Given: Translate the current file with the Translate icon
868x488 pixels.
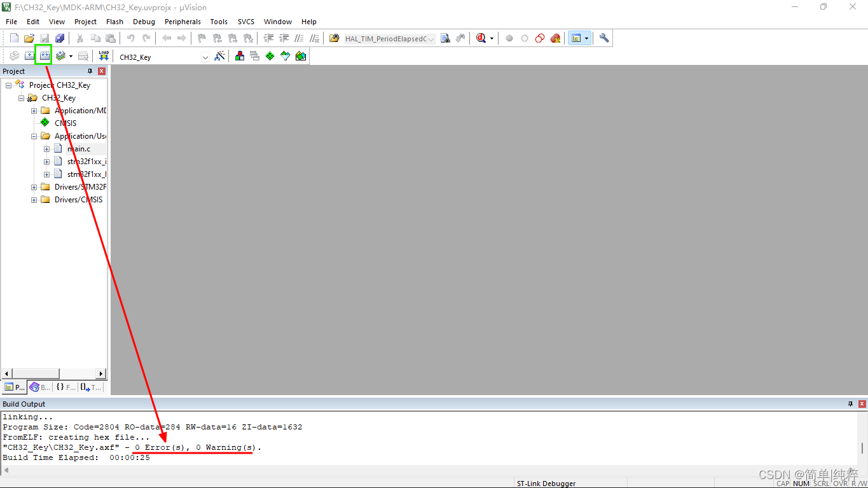Looking at the screenshot, I should point(14,56).
